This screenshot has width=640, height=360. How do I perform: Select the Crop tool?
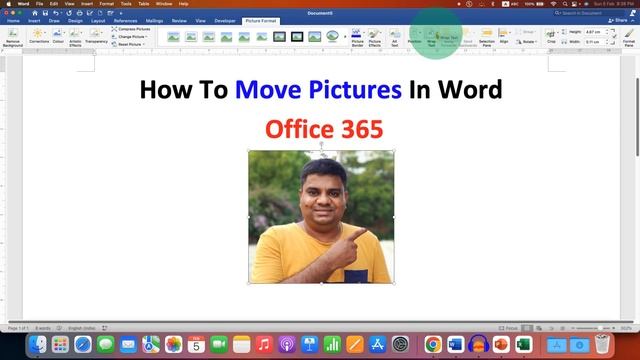(551, 36)
